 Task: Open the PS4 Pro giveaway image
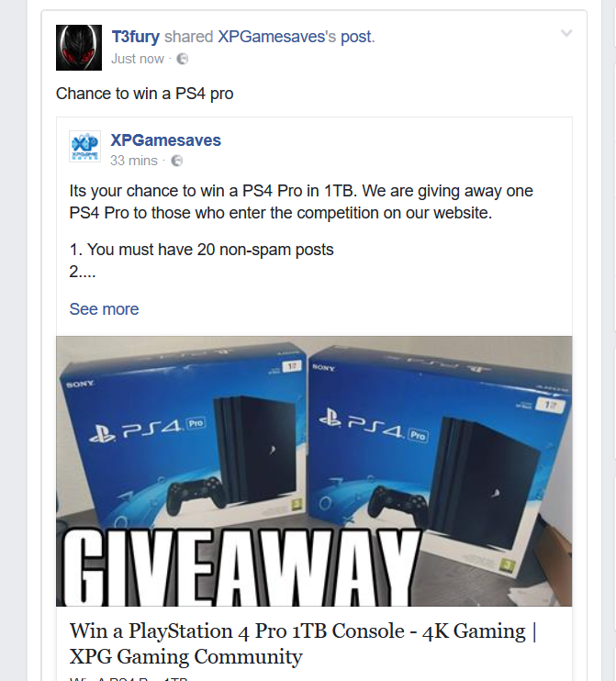click(x=314, y=471)
